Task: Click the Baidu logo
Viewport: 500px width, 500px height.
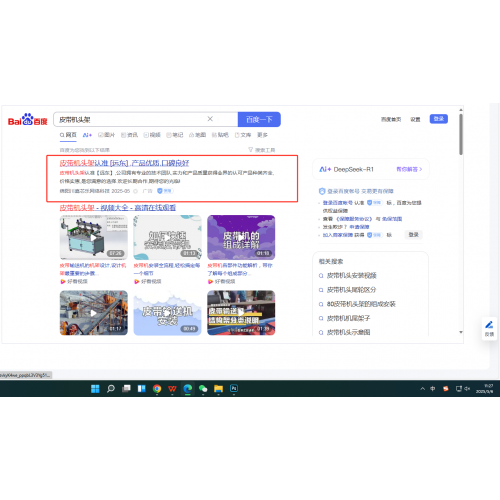Action: (27, 120)
